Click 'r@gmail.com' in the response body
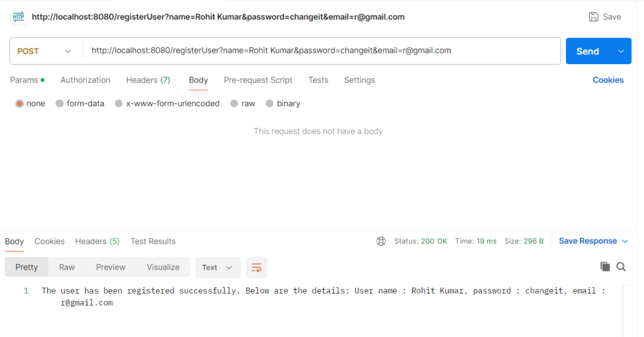The width and height of the screenshot is (644, 337). tap(87, 303)
